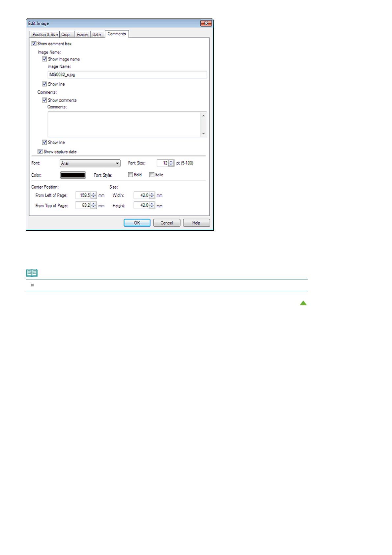The height and width of the screenshot is (555, 392).
Task: Open Help for this dialog
Action: 196,223
